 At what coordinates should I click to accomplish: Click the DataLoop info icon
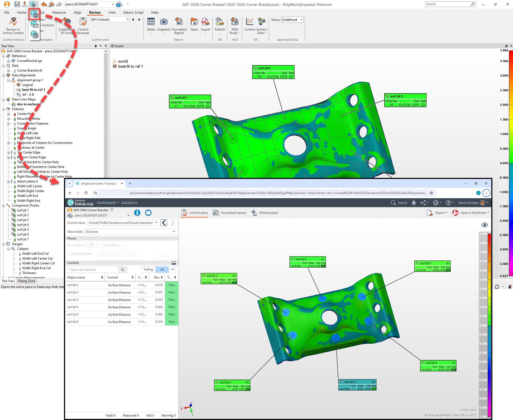pos(137,213)
